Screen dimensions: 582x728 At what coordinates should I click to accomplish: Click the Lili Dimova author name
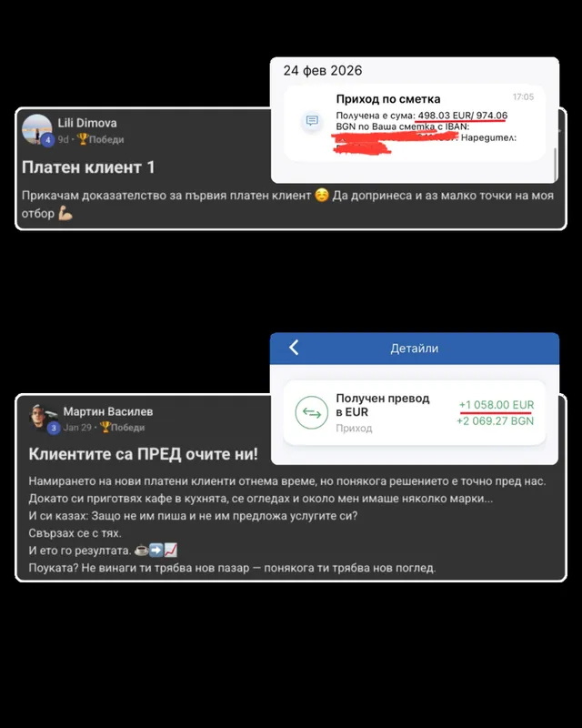pyautogui.click(x=87, y=123)
